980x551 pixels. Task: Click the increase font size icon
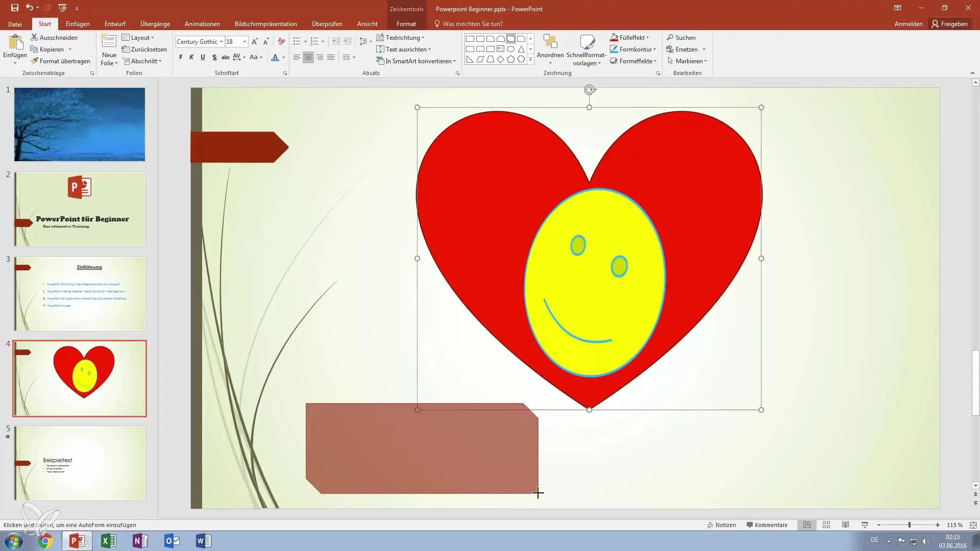(255, 42)
